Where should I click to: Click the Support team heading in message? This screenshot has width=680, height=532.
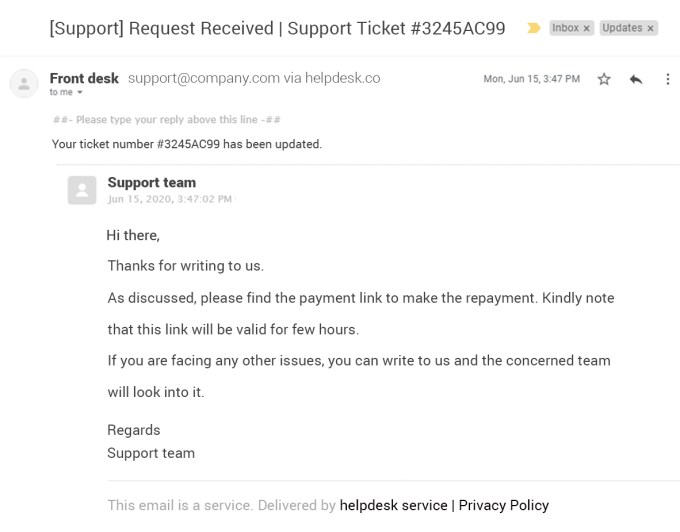[152, 183]
